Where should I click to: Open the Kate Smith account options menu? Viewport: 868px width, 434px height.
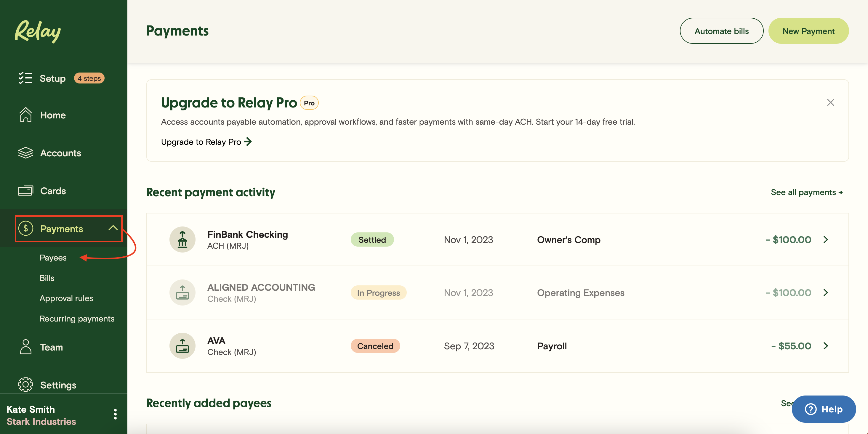115,414
